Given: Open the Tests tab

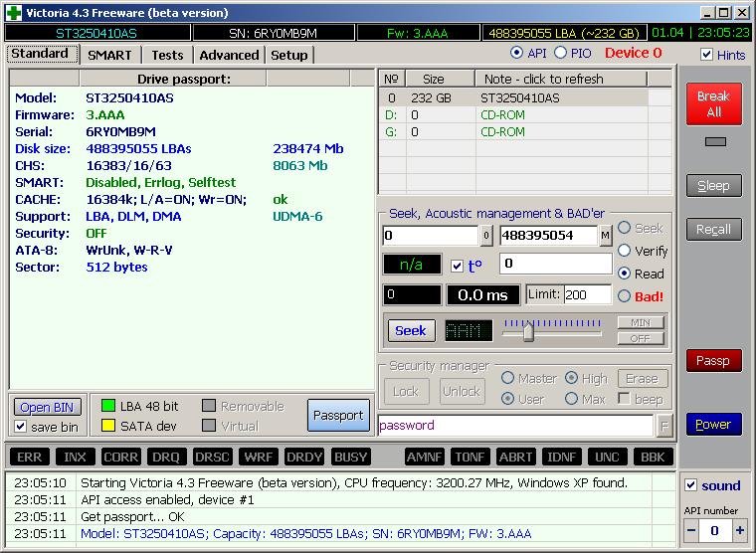Looking at the screenshot, I should point(167,55).
